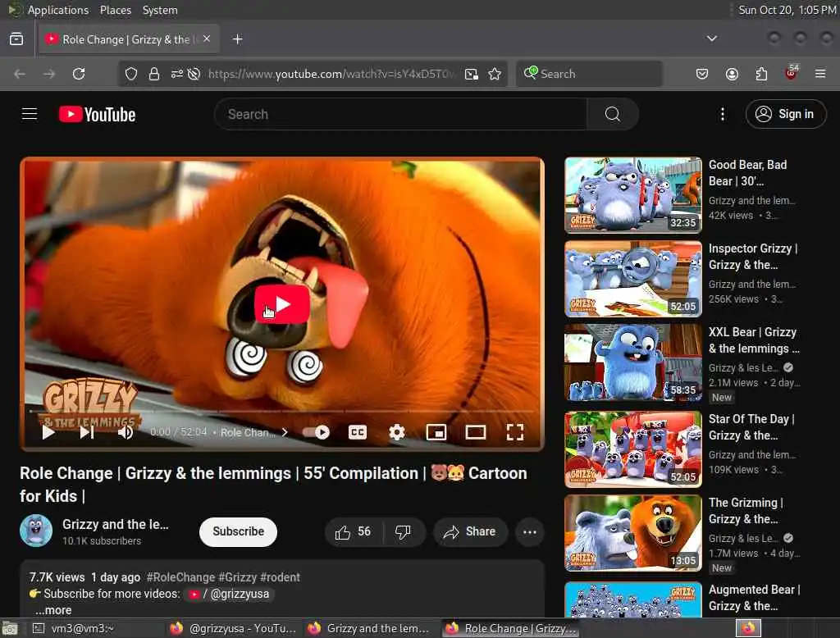The width and height of the screenshot is (840, 638).
Task: Switch to theater mode
Action: [x=475, y=432]
